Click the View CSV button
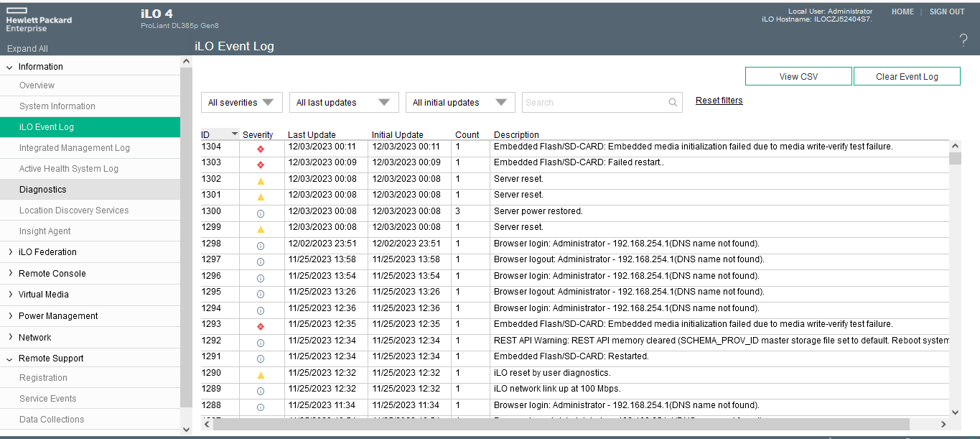980x439 pixels. click(x=798, y=77)
